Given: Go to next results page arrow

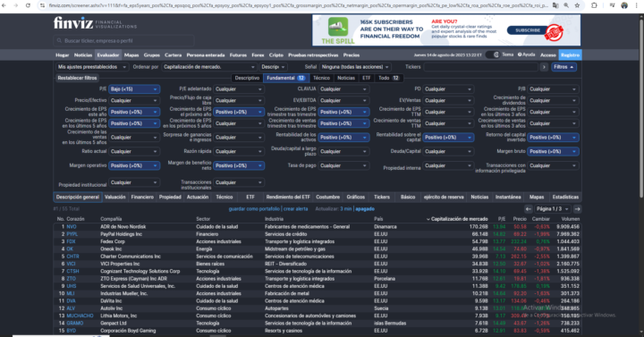Looking at the screenshot, I should [577, 209].
